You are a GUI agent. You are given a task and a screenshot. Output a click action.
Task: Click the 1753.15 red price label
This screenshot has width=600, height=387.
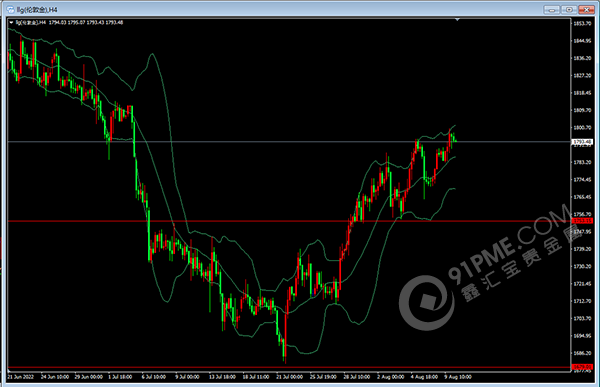[582, 221]
